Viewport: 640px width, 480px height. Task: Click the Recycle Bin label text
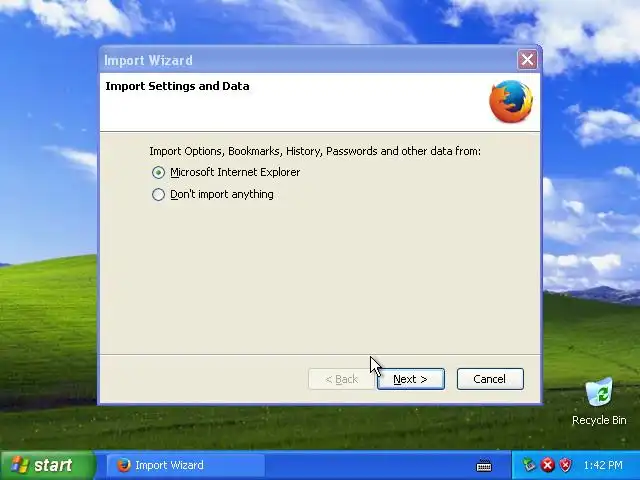point(599,420)
